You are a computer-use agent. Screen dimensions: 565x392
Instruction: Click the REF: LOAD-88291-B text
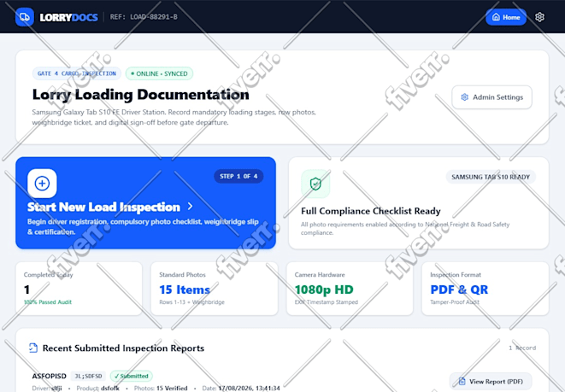(144, 17)
